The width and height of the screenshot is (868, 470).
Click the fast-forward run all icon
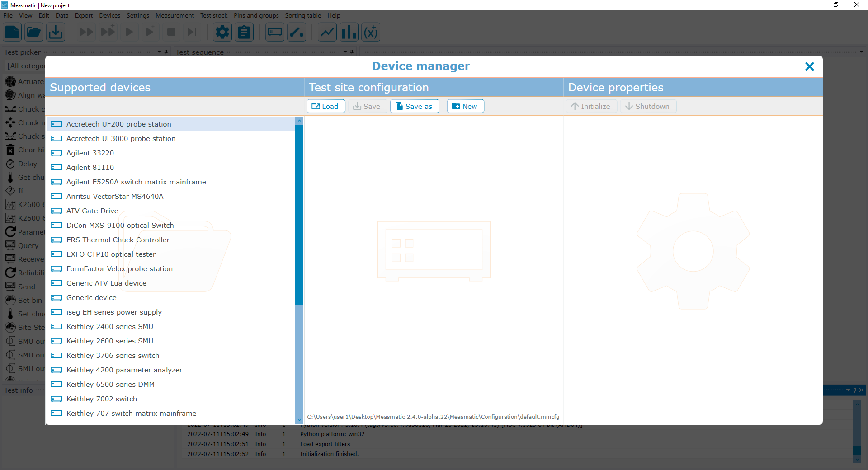tap(86, 32)
